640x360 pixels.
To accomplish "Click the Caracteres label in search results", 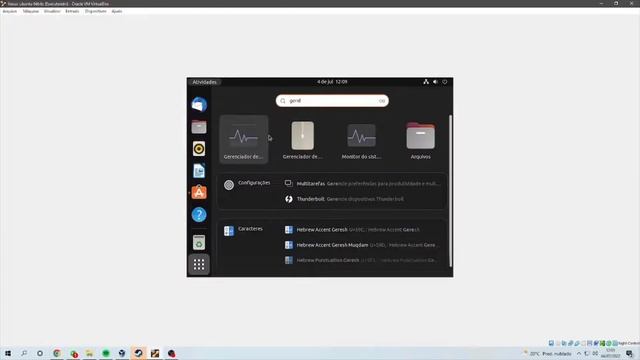I will click(250, 229).
